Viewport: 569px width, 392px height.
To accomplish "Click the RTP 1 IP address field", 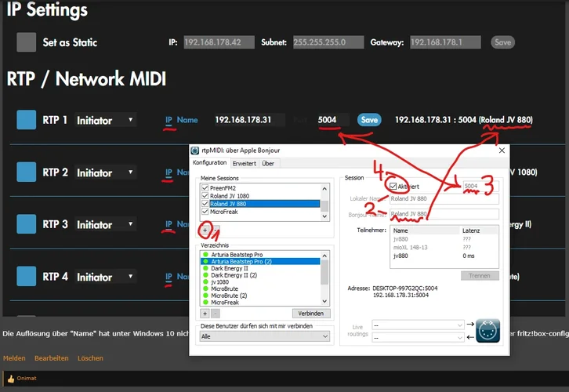I will 249,120.
